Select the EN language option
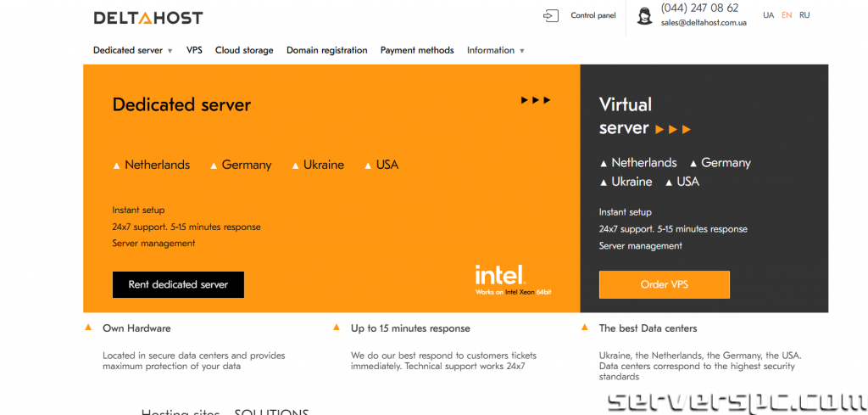 tap(787, 15)
